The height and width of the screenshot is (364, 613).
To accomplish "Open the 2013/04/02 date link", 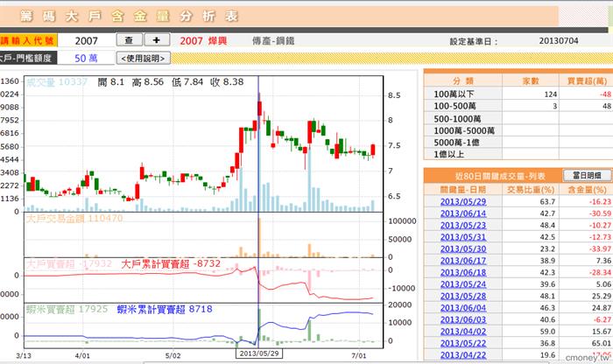I will tap(463, 332).
